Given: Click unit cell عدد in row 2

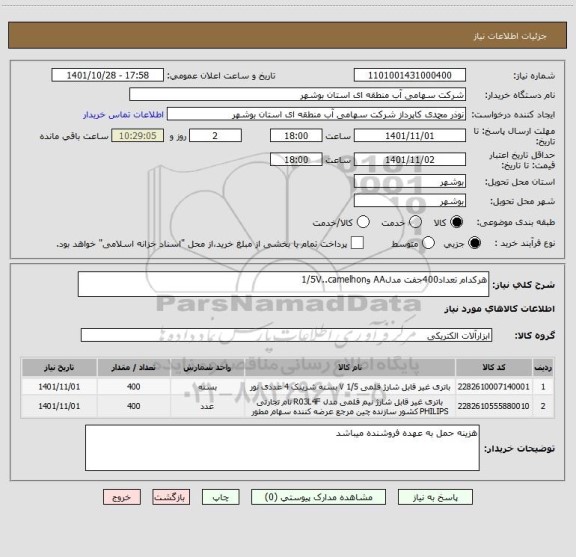Looking at the screenshot, I should (x=207, y=406).
